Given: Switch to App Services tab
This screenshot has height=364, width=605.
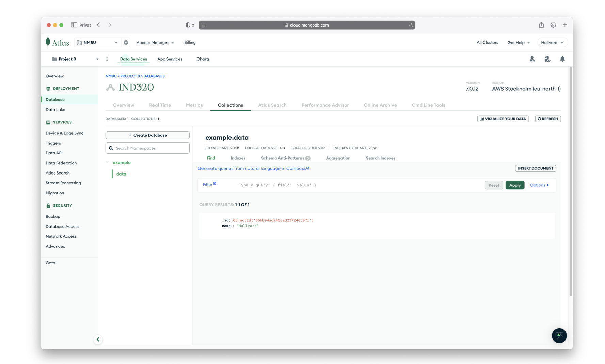Looking at the screenshot, I should point(170,59).
